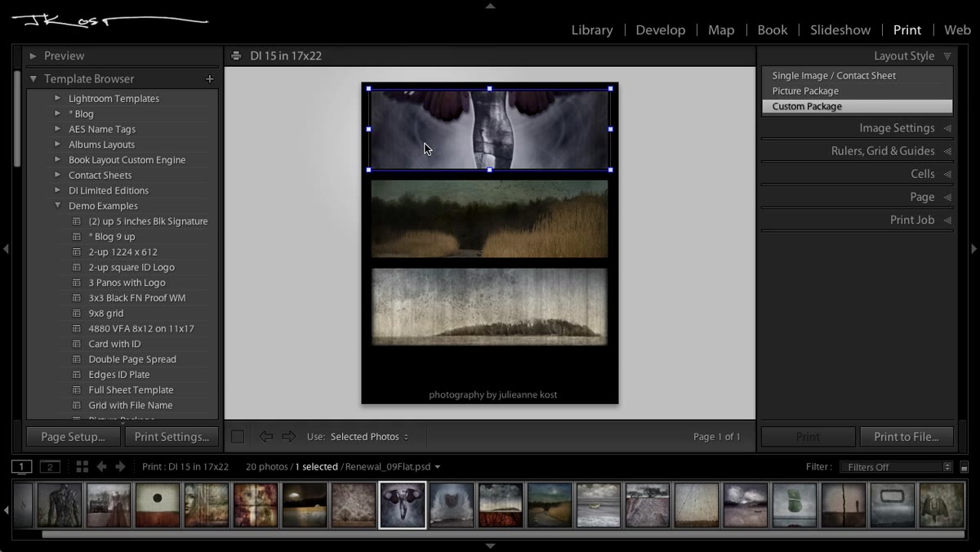Select selected elephant thumbnail in filmstrip
The height and width of the screenshot is (552, 980).
(402, 505)
